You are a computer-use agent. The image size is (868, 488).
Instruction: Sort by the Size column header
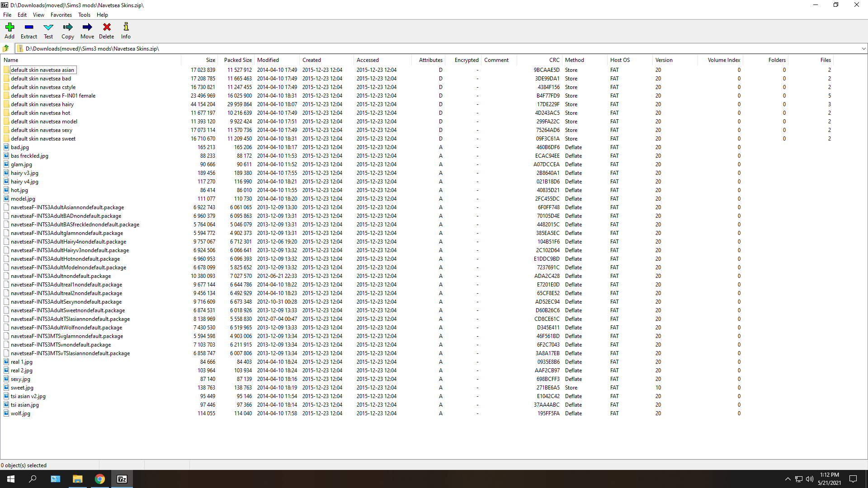click(199, 60)
